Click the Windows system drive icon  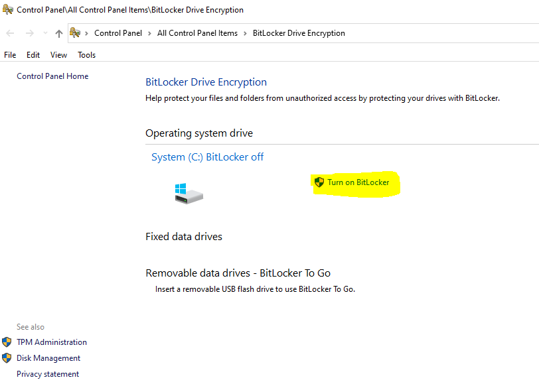[189, 194]
